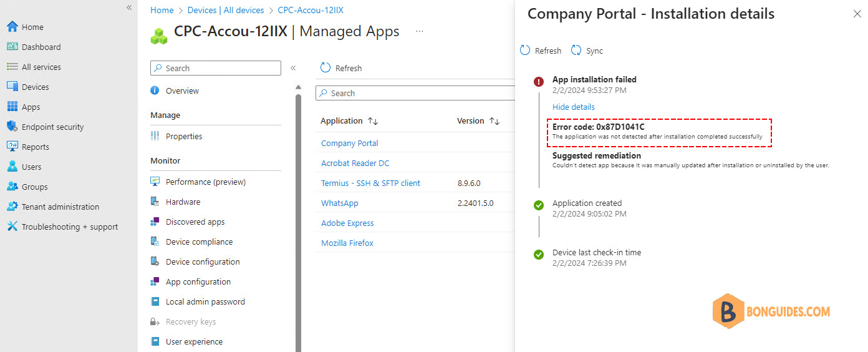Close the Installation details panel

pyautogui.click(x=857, y=14)
